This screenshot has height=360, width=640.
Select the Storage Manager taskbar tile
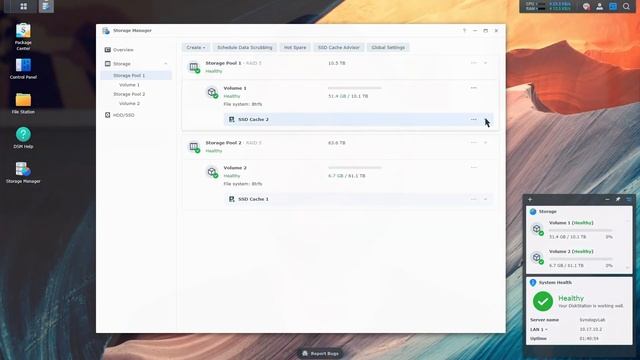tap(46, 6)
